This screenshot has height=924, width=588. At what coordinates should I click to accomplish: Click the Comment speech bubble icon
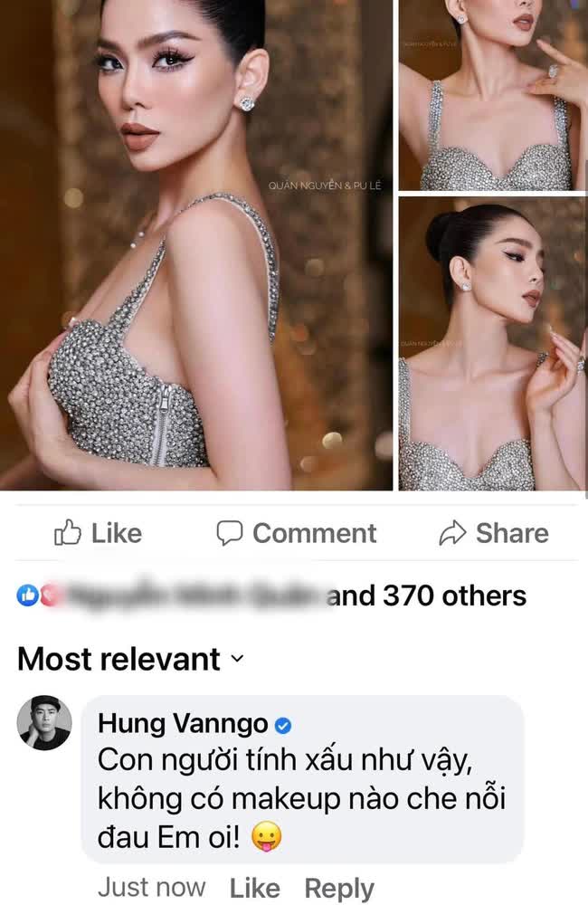tap(229, 533)
